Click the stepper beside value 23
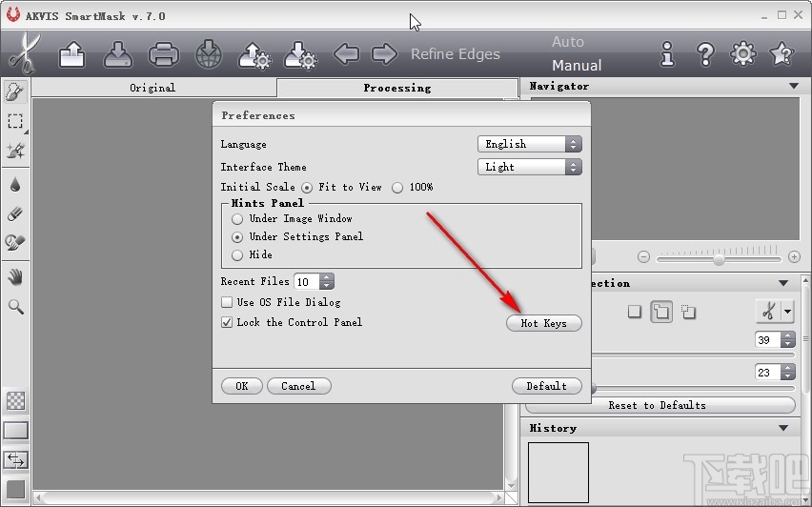 [x=787, y=372]
